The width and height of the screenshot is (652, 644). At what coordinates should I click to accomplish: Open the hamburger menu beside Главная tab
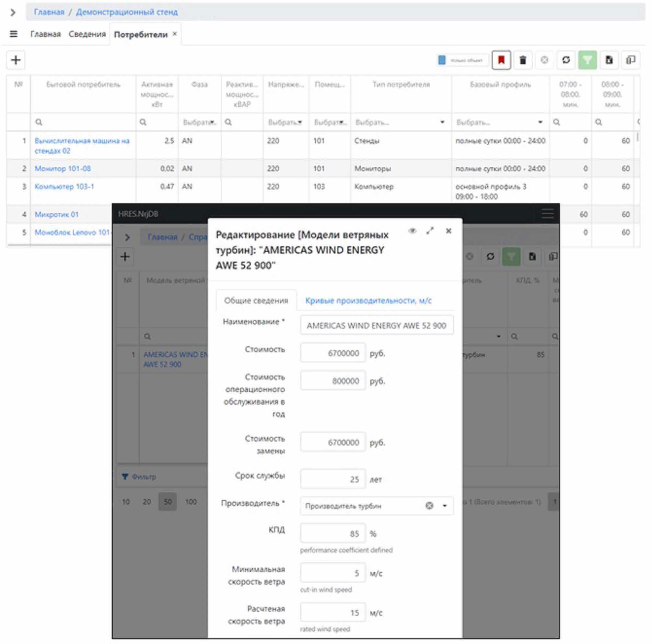pyautogui.click(x=14, y=34)
